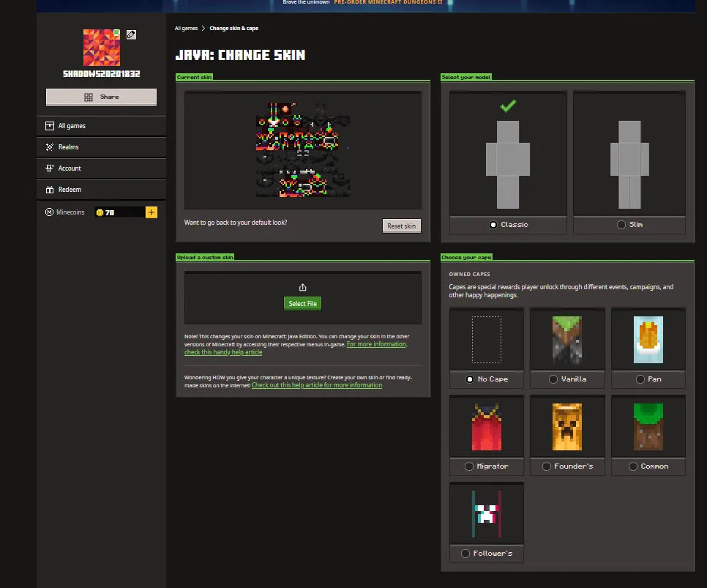
Task: Open Redeem in the sidebar
Action: coord(102,190)
